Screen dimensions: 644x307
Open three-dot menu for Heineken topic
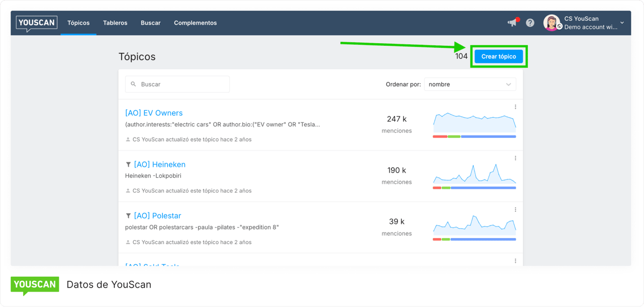click(515, 158)
